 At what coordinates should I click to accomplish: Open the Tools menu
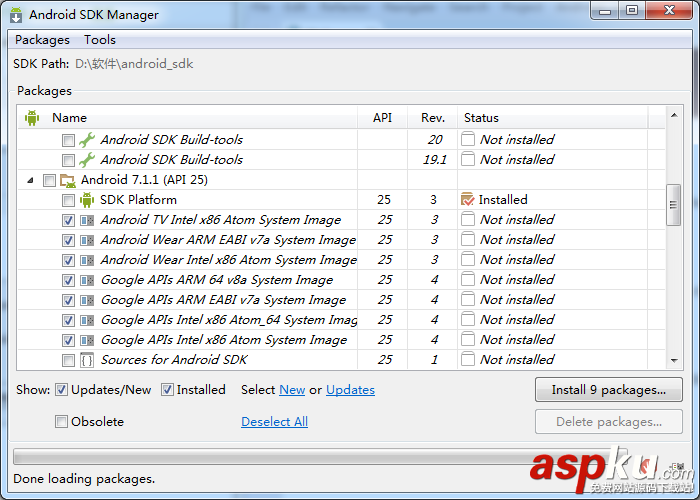point(100,40)
